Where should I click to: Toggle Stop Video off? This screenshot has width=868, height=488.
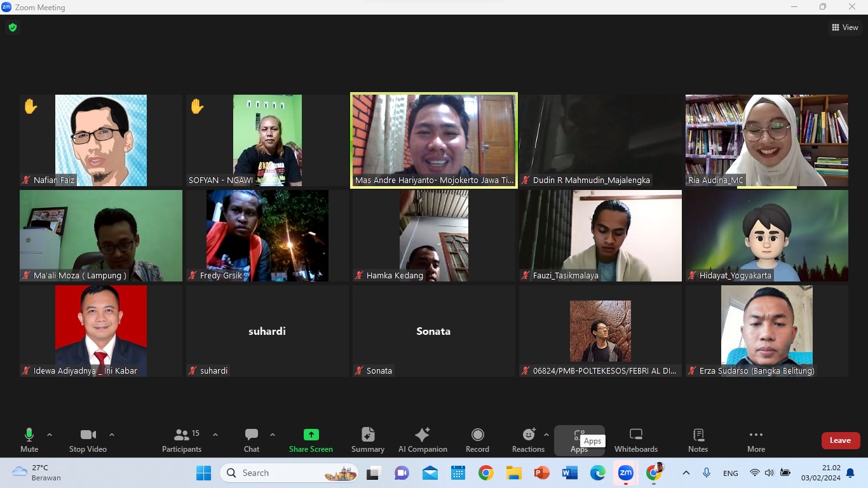point(88,440)
